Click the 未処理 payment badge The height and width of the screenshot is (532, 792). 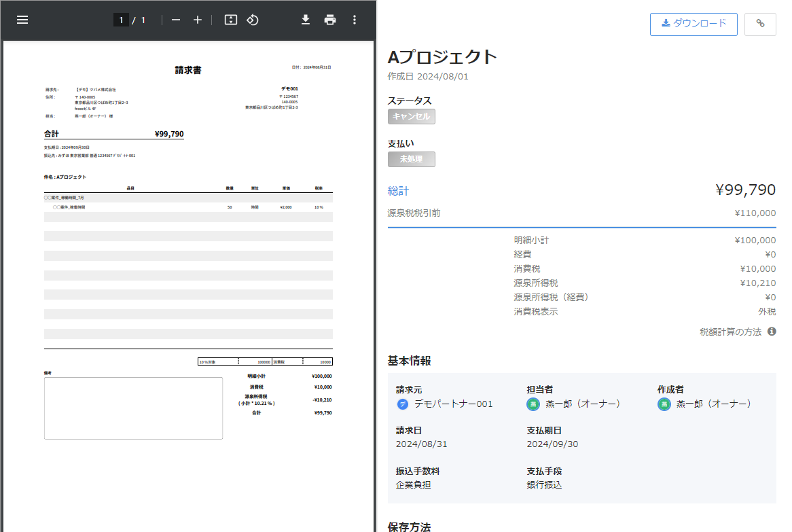pos(411,159)
